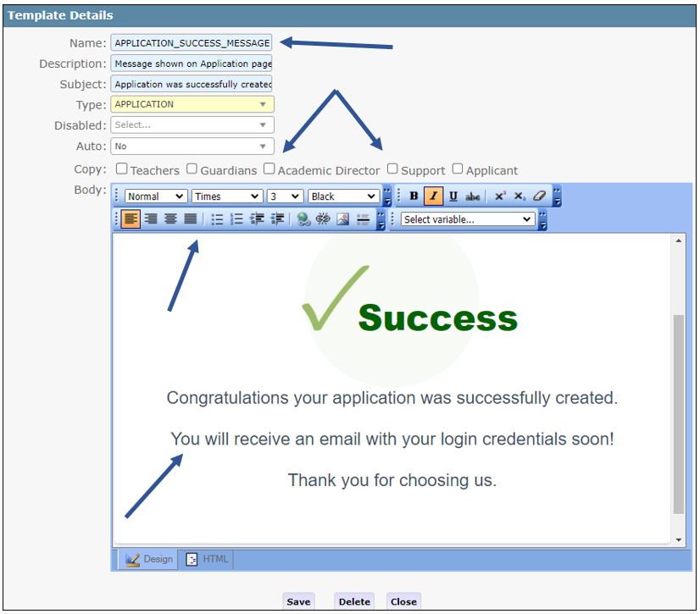Screen dimensions: 700x614
Task: Switch to the Design tab
Action: click(149, 560)
